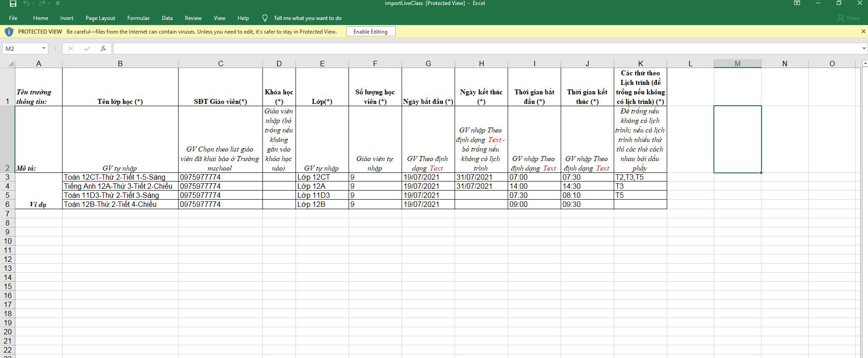868x358 pixels.
Task: Expand the Name Box dropdown arrow
Action: (x=44, y=49)
